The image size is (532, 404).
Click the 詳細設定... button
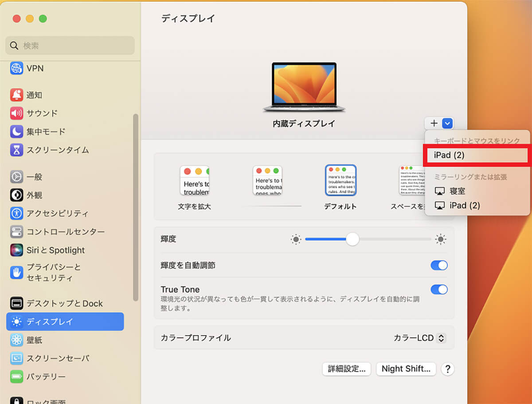347,369
